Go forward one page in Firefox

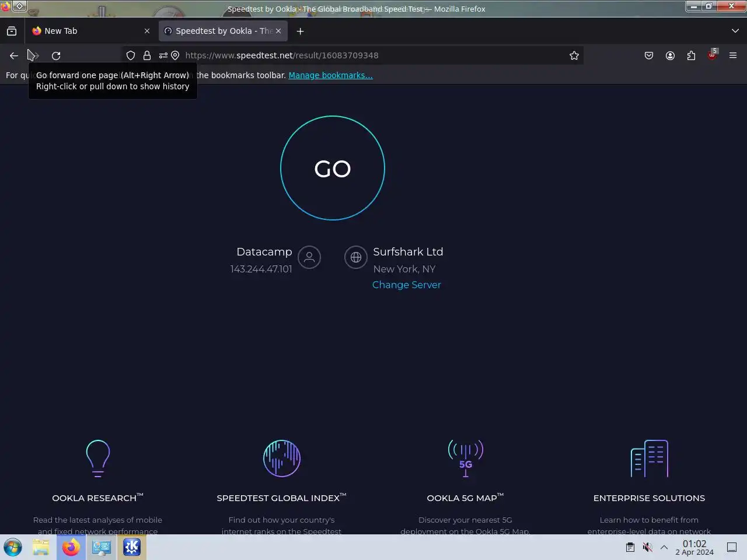(34, 55)
